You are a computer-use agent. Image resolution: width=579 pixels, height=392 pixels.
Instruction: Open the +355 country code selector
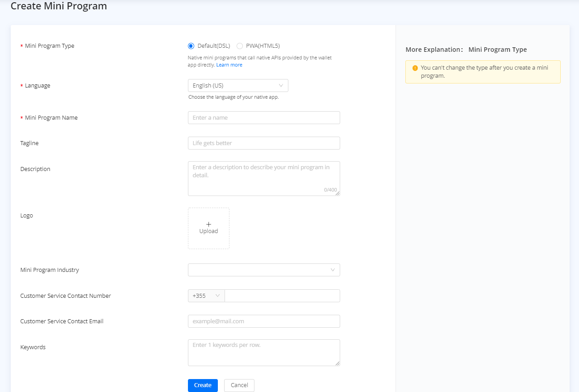point(206,296)
